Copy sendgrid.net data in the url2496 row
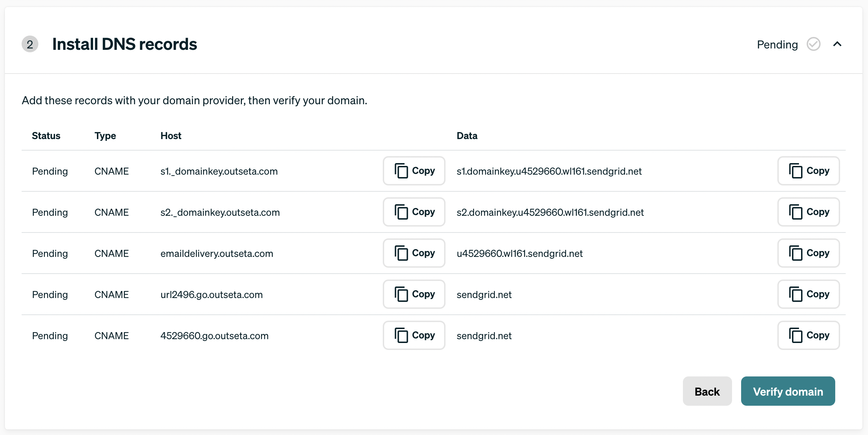Screen dimensions: 868x435 (808, 294)
